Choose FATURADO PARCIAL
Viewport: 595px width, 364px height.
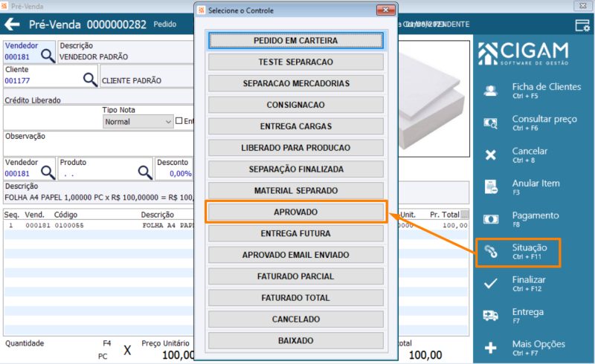click(295, 276)
